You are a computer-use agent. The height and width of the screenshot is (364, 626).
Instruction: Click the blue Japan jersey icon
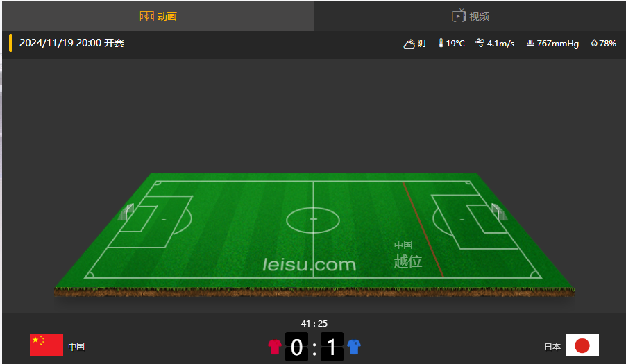tap(354, 347)
